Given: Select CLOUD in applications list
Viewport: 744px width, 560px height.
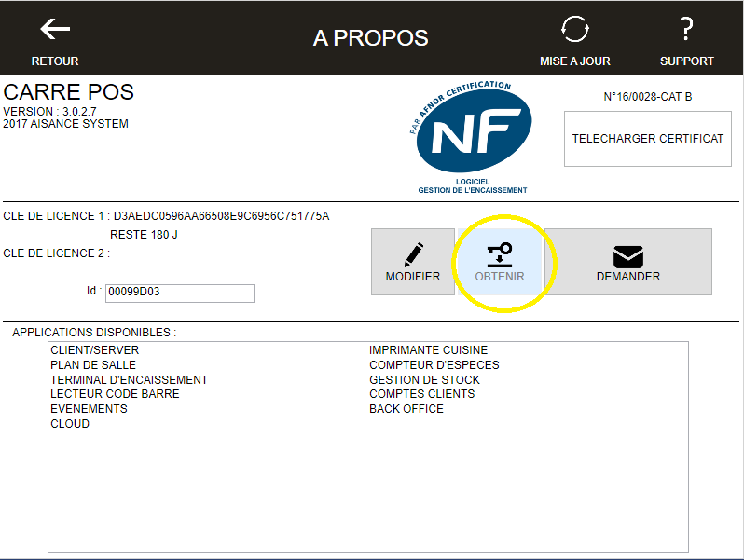Looking at the screenshot, I should [70, 423].
